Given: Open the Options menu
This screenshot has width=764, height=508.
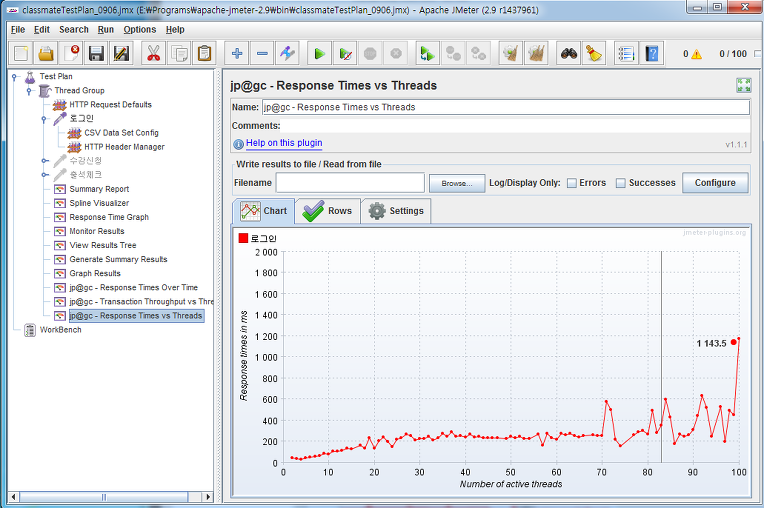Looking at the screenshot, I should (x=140, y=30).
